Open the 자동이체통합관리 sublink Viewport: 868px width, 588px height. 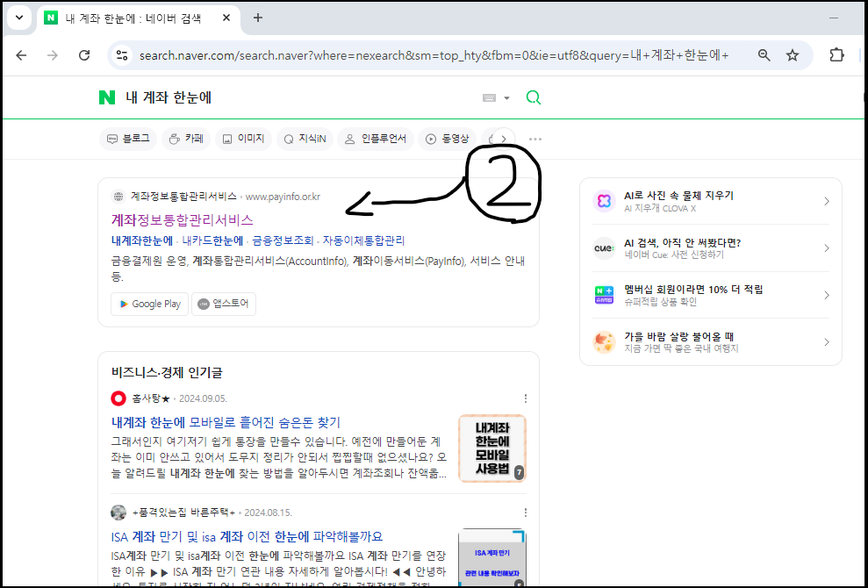[x=363, y=240]
